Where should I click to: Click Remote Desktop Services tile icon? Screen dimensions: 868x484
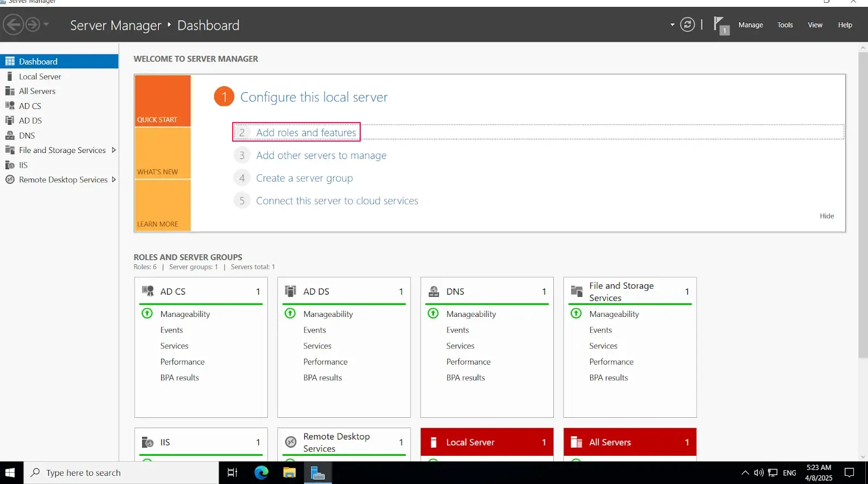pos(291,442)
